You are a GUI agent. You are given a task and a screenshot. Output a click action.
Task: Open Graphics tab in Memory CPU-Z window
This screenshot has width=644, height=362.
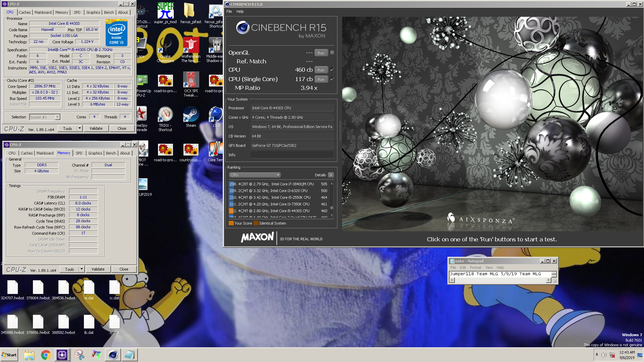pyautogui.click(x=95, y=153)
